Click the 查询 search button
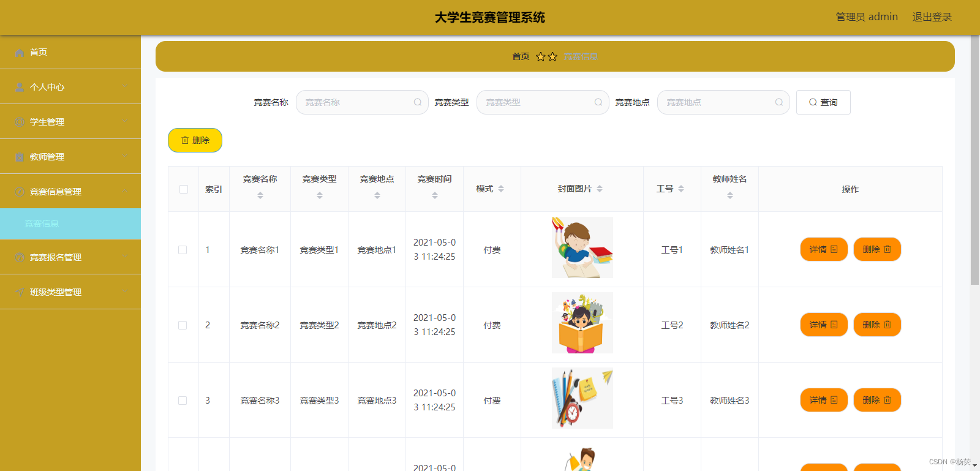The height and width of the screenshot is (471, 980). pyautogui.click(x=823, y=102)
